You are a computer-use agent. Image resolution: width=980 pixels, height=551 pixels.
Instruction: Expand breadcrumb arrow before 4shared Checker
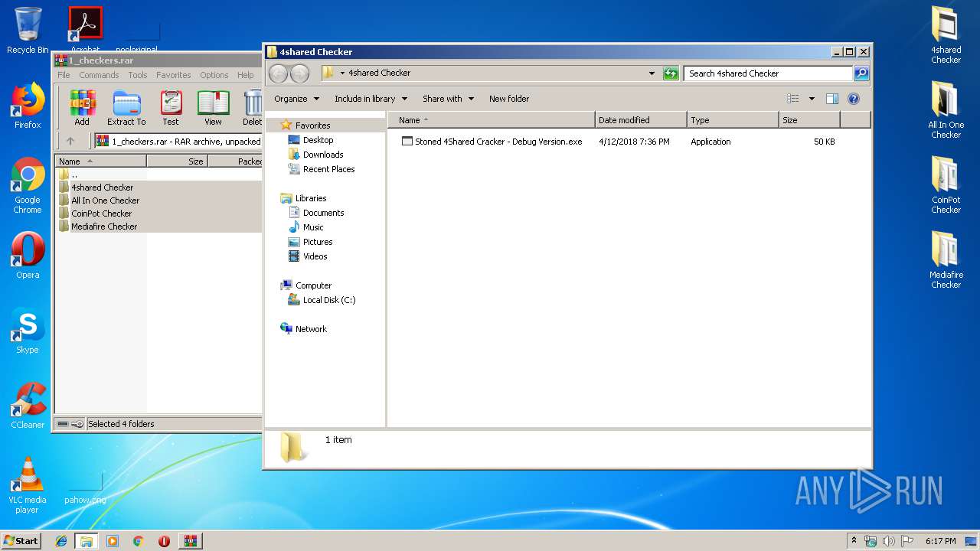[x=343, y=73]
